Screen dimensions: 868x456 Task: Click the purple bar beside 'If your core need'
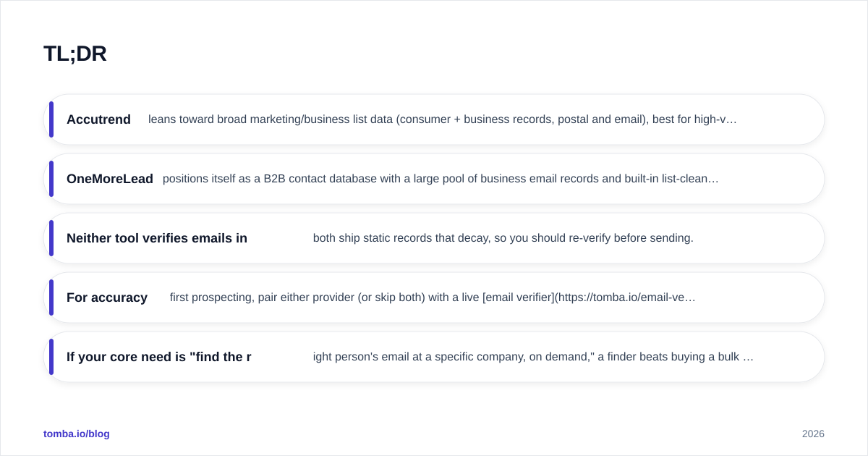(51, 357)
